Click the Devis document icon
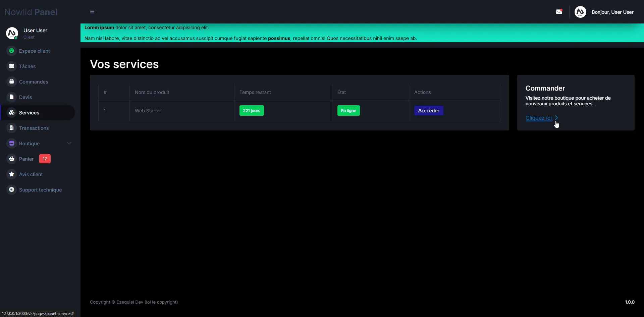644x317 pixels. pos(12,97)
